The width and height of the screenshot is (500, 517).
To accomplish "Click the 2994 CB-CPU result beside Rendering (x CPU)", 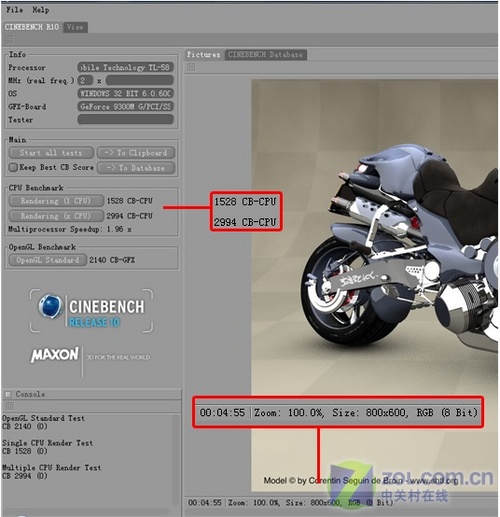I will pos(129,216).
